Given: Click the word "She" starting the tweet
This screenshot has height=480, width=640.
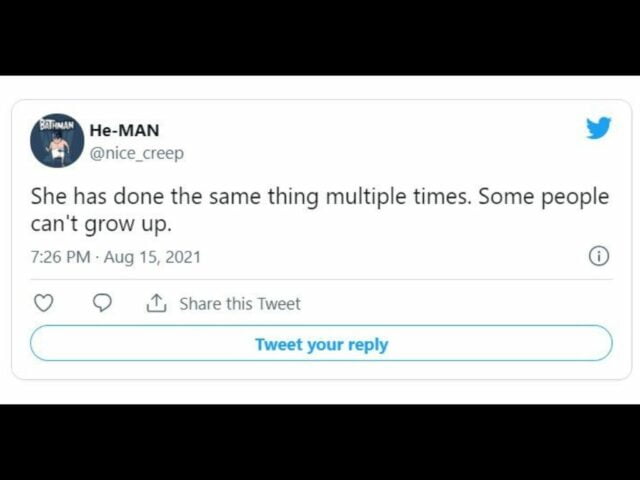Looking at the screenshot, I should [48, 197].
